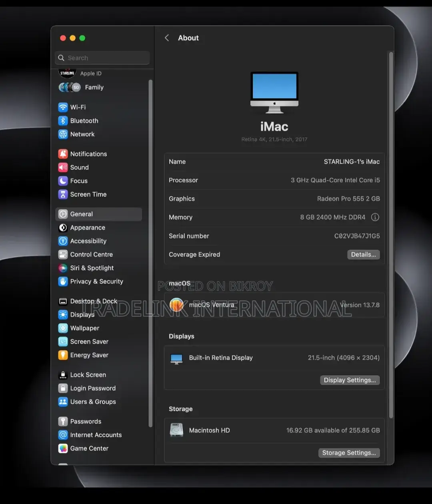432x504 pixels.
Task: Click the Appearance icon
Action: point(63,228)
